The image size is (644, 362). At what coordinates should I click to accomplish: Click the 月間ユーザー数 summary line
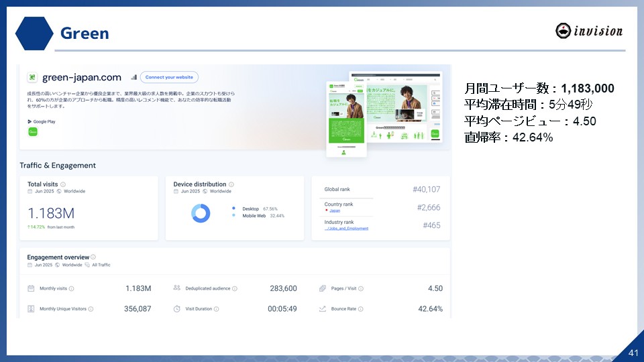click(x=539, y=88)
